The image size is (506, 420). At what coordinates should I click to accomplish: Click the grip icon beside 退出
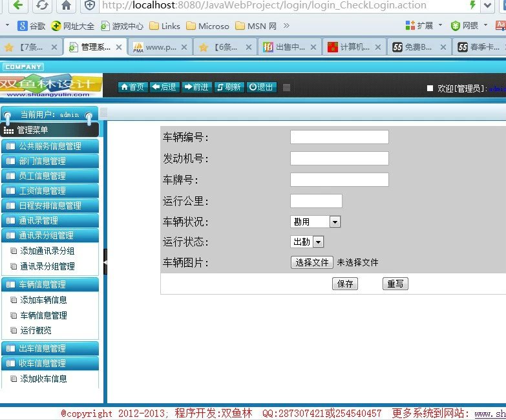coord(286,87)
